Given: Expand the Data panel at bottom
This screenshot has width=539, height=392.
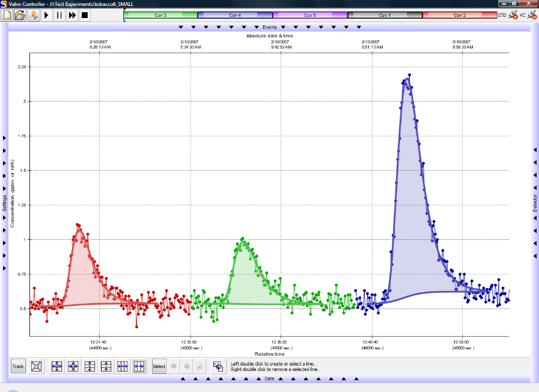Looking at the screenshot, I should 269,379.
